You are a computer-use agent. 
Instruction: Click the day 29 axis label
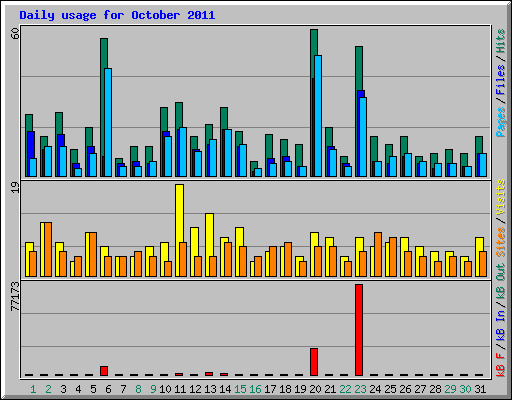point(450,389)
